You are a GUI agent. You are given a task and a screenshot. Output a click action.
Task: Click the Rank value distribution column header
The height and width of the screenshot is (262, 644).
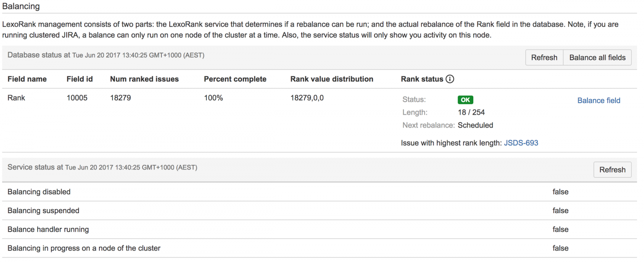[x=332, y=79]
